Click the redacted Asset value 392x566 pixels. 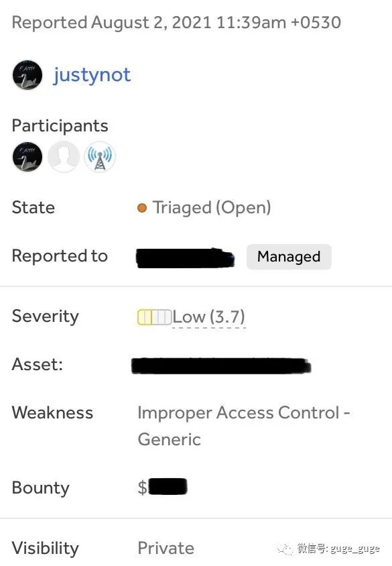220,365
